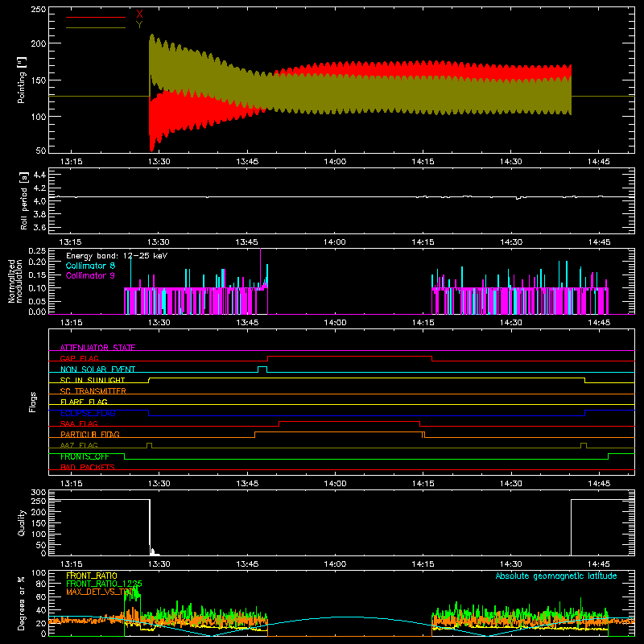This screenshot has height=644, width=644.
Task: Click the 4.0 tick on Roll period axis
Action: (39, 201)
